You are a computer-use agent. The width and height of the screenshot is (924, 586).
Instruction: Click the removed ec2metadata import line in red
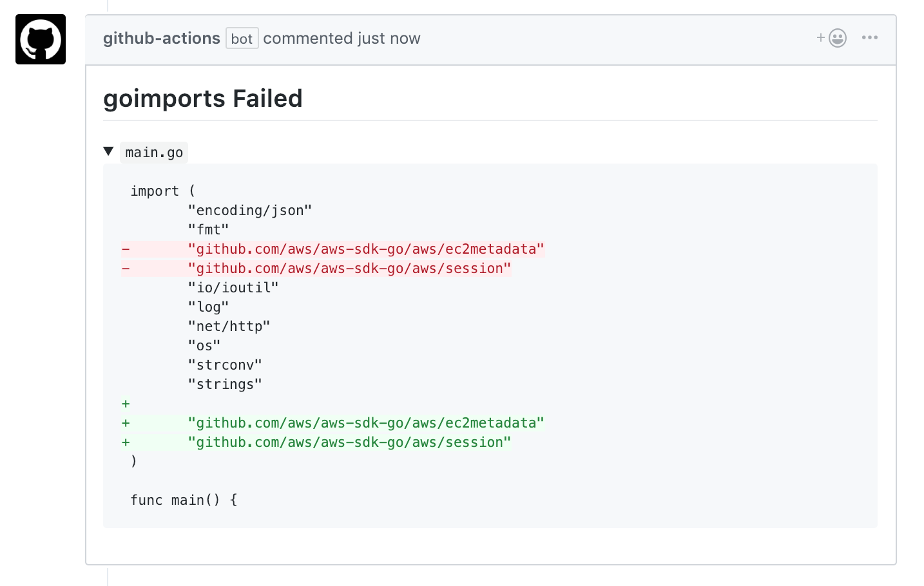click(365, 249)
